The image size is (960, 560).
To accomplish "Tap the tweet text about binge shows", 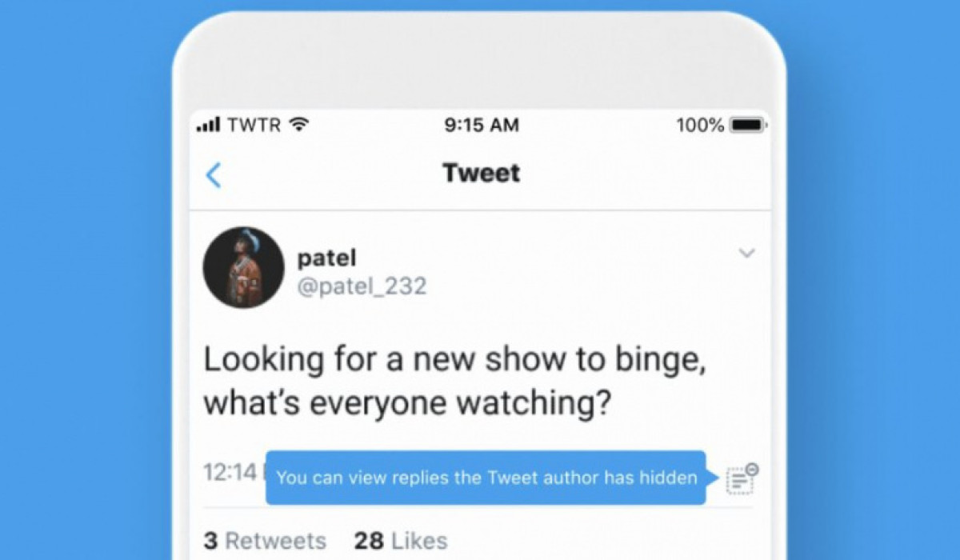I will pyautogui.click(x=455, y=382).
